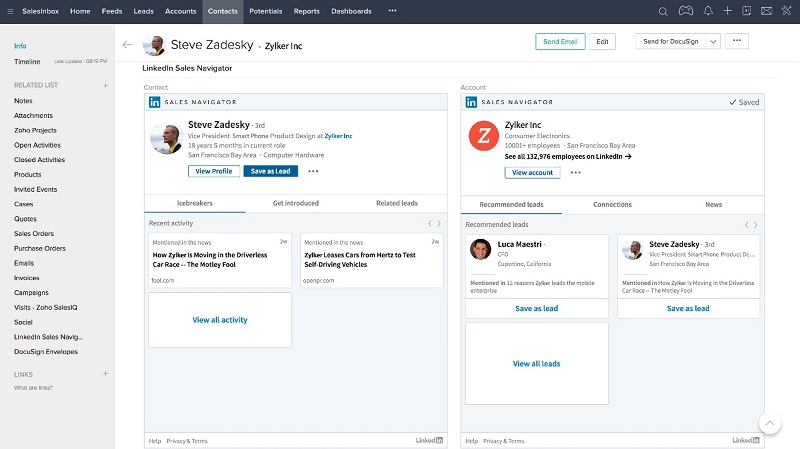
Task: Open the Reports menu
Action: pos(306,11)
